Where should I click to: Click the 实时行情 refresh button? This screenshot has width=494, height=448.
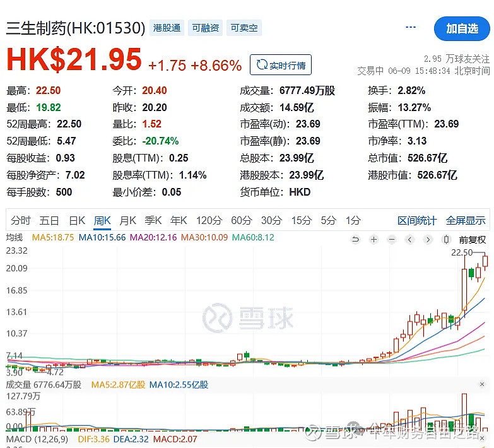pyautogui.click(x=281, y=65)
